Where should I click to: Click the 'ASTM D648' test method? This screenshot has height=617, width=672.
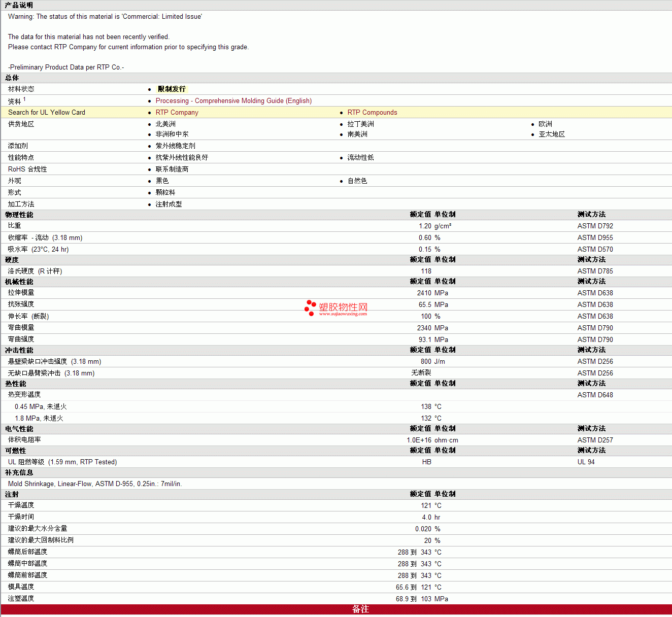[595, 395]
